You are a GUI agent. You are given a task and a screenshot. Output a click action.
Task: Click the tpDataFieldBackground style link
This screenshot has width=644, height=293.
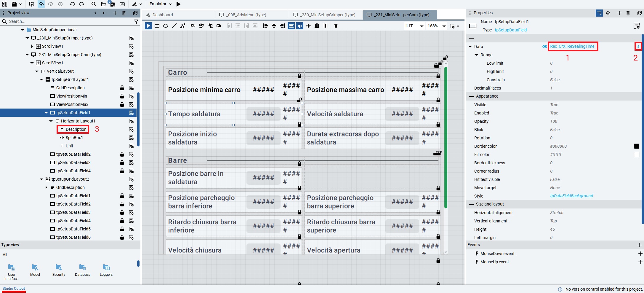pyautogui.click(x=571, y=196)
